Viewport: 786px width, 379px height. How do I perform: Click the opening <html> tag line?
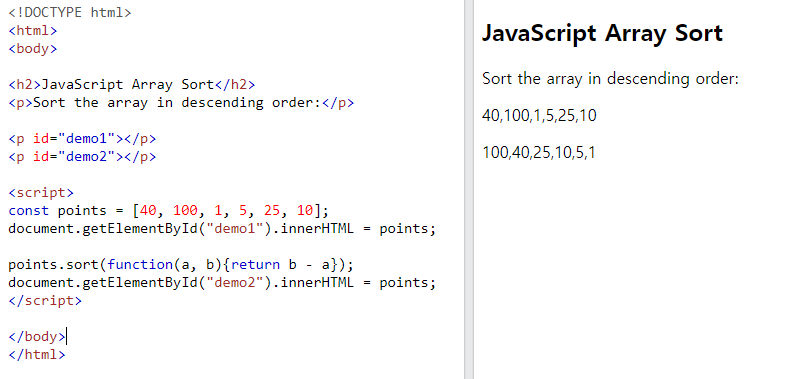[33, 31]
